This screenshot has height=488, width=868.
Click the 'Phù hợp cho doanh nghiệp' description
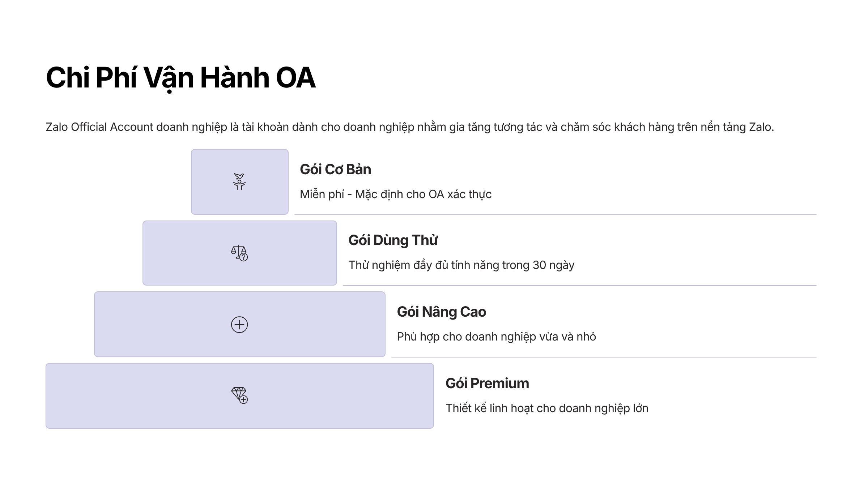[496, 337]
